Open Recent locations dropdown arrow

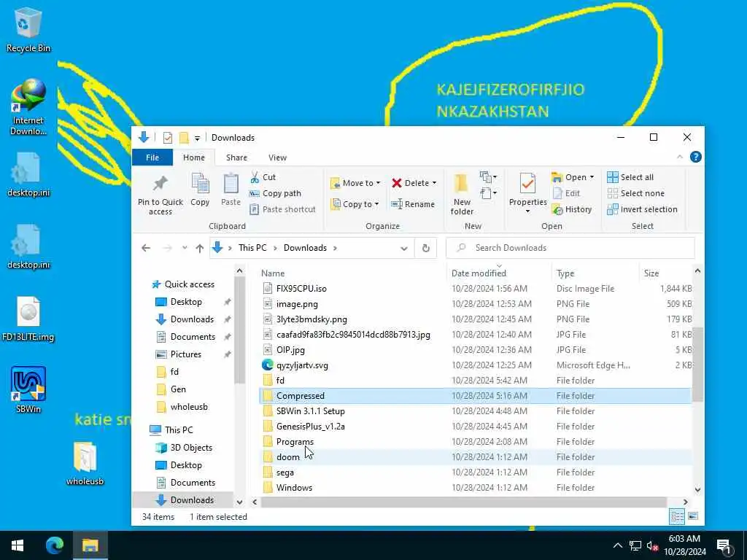(185, 248)
